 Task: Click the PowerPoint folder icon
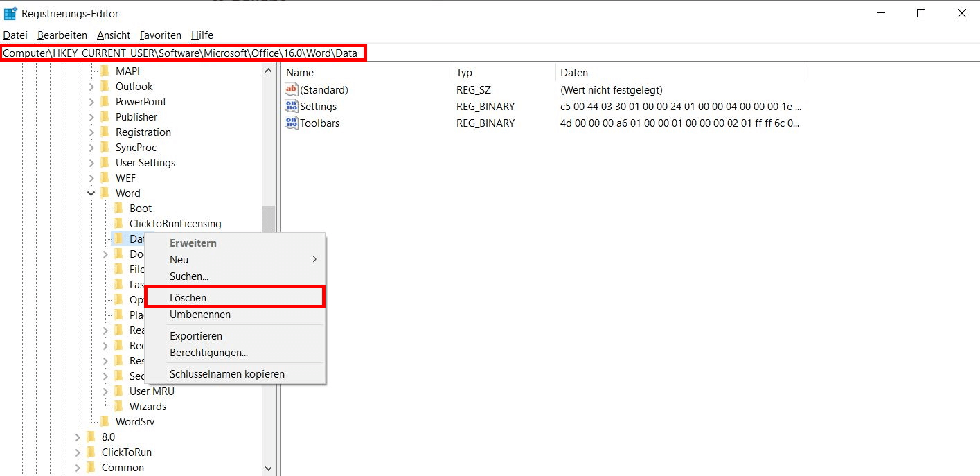coord(105,102)
